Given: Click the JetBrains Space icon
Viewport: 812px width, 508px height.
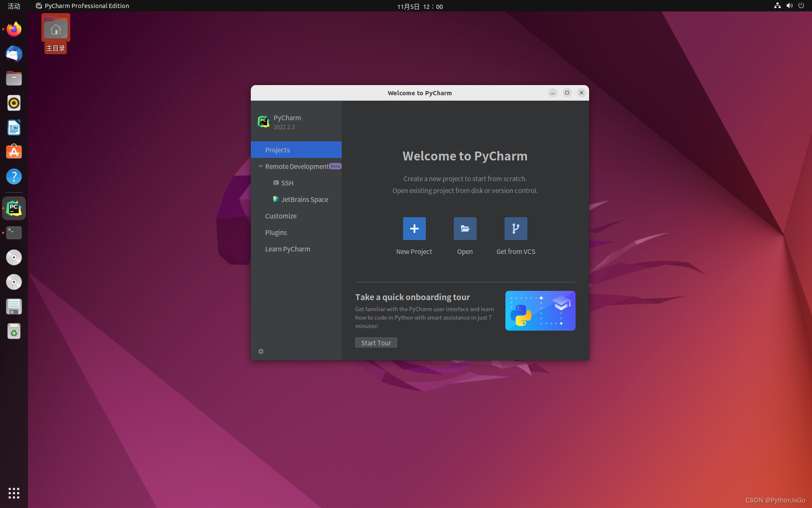Looking at the screenshot, I should [x=275, y=199].
